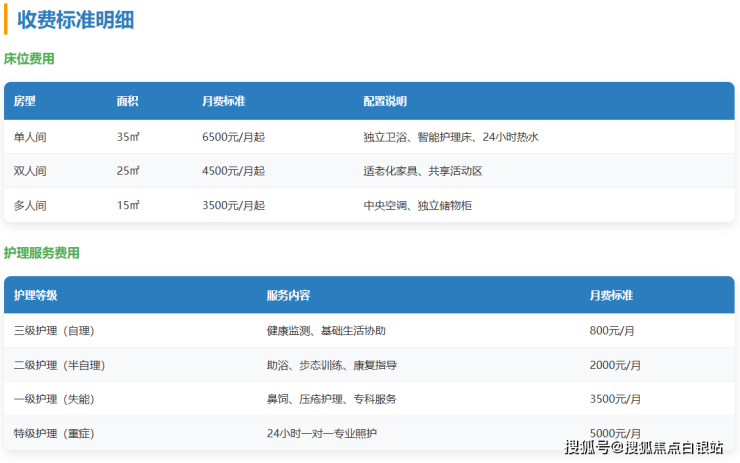Image resolution: width=740 pixels, height=463 pixels.
Task: Click the 24小时一对一专业照护 service text
Action: tap(322, 433)
